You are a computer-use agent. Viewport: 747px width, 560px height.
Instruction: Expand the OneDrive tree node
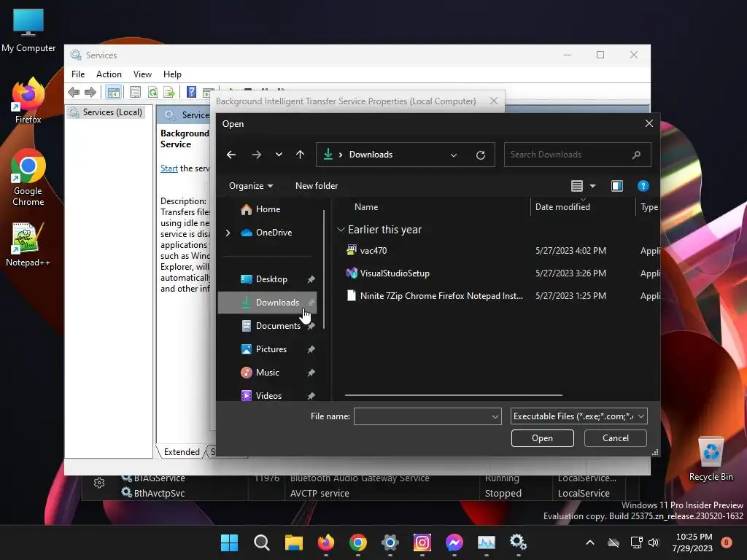point(228,233)
